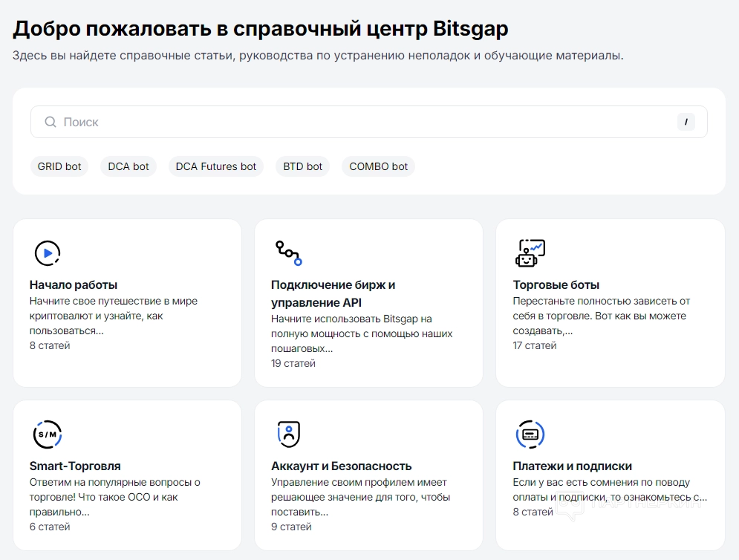Focus the Поиск search field

pos(357,122)
